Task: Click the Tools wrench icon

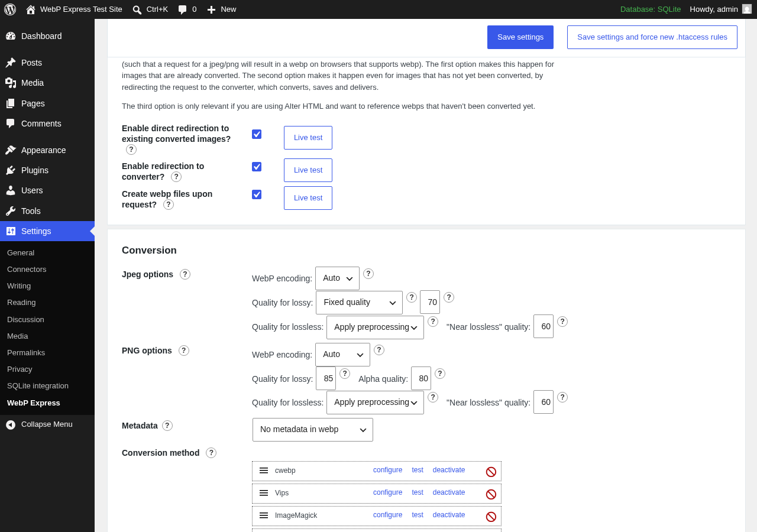Action: (x=11, y=211)
